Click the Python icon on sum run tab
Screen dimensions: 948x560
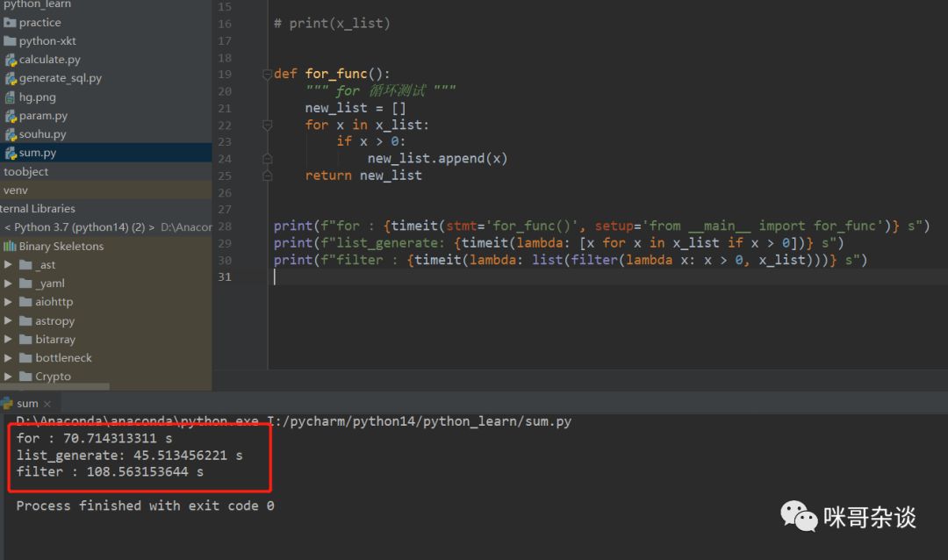point(7,404)
